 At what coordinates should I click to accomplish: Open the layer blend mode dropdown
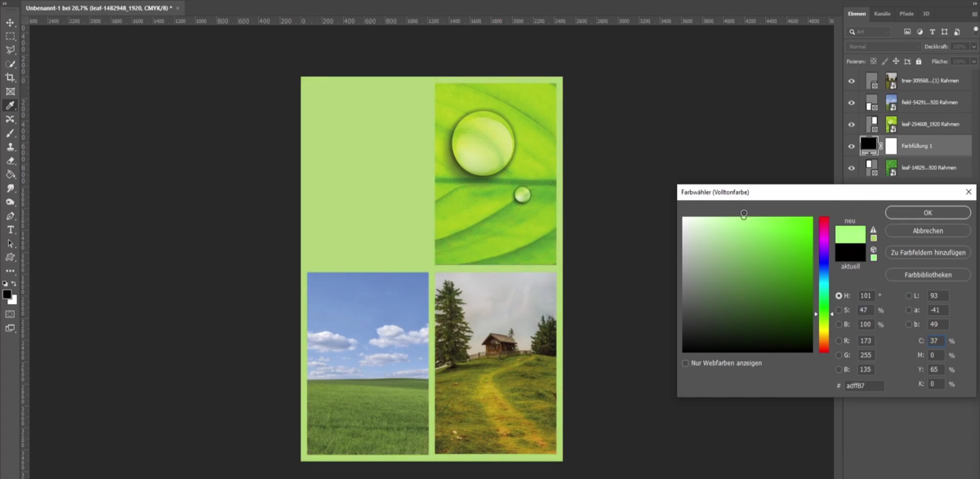[884, 47]
